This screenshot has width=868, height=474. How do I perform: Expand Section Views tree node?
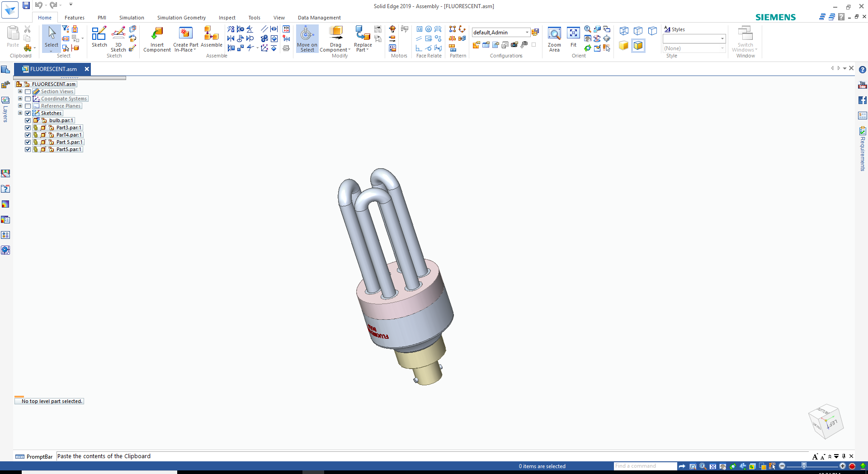20,91
